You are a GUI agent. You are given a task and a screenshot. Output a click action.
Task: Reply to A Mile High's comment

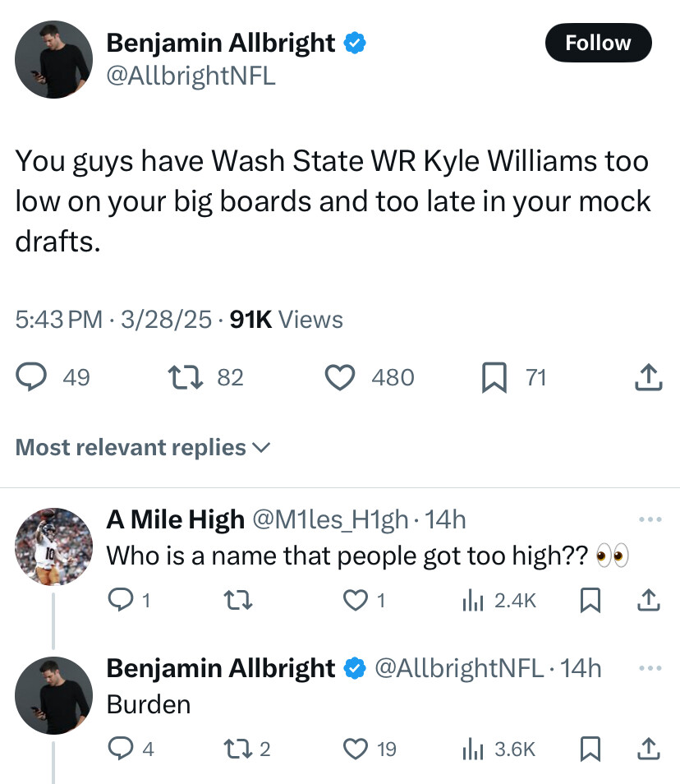coord(121,602)
